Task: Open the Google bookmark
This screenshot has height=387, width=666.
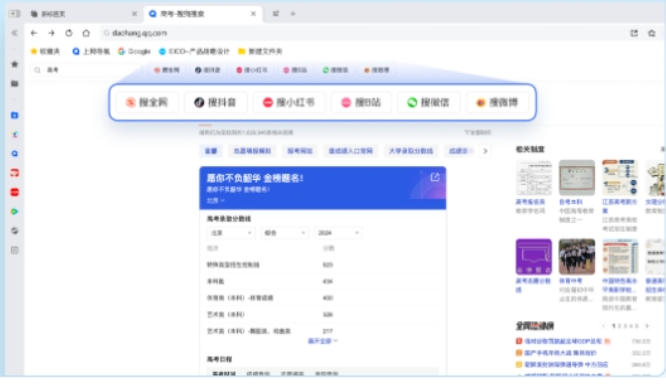Action: tap(134, 51)
